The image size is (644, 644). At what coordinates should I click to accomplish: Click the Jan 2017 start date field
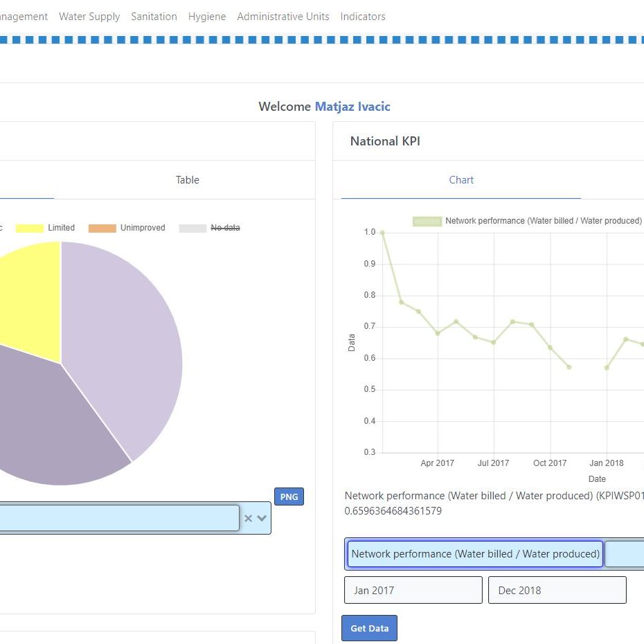tap(413, 590)
